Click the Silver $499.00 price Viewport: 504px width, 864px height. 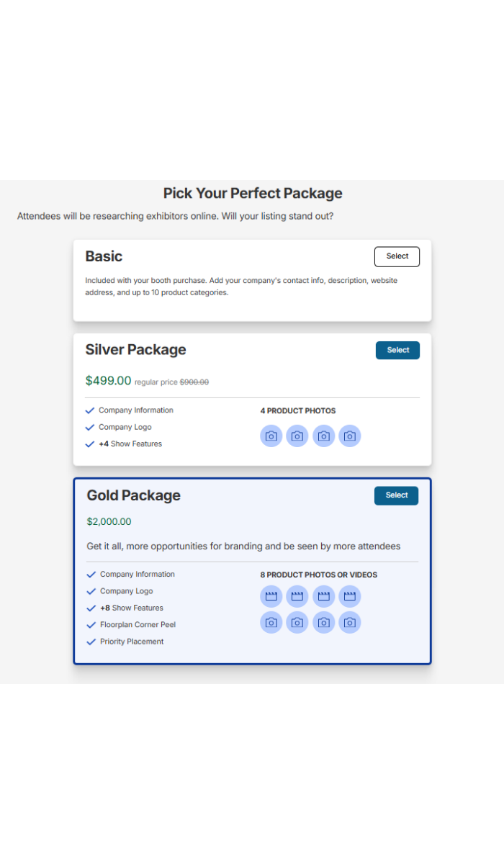[x=108, y=381]
